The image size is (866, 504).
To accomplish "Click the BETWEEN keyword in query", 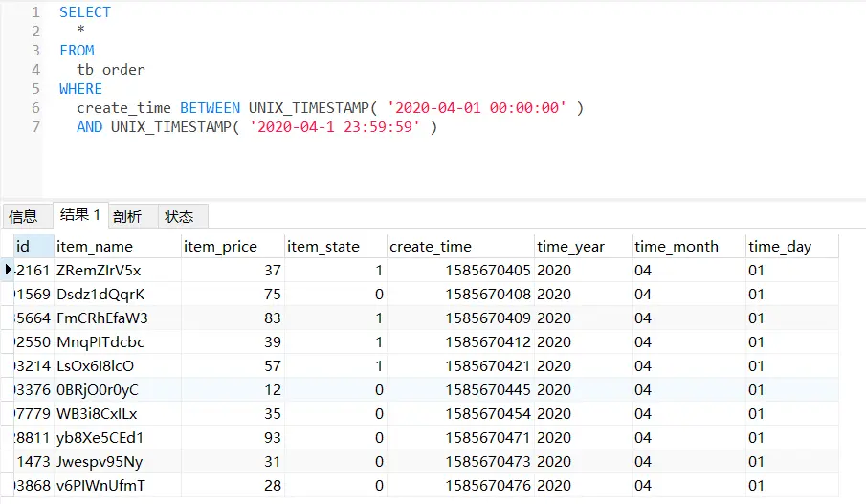I will (210, 108).
